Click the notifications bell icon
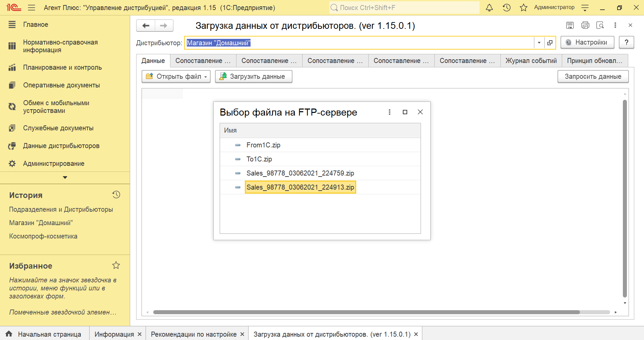644x340 pixels. click(489, 7)
